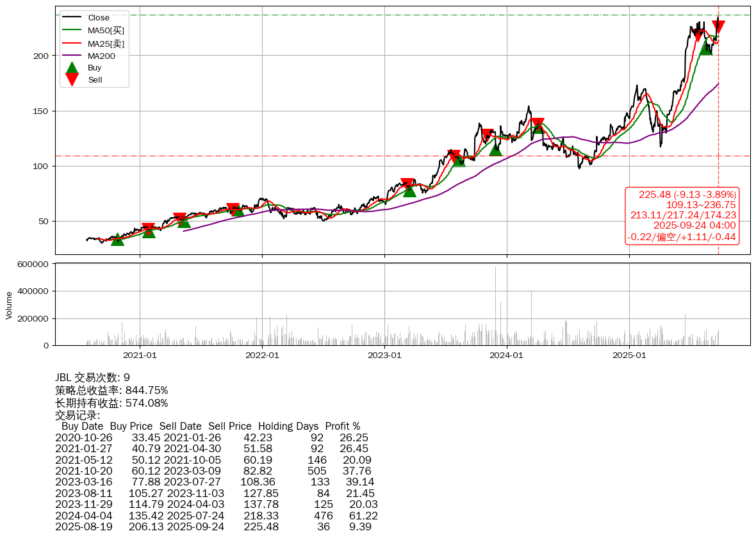This screenshot has height=538, width=756.
Task: Click the Profit % column header
Action: pyautogui.click(x=342, y=427)
